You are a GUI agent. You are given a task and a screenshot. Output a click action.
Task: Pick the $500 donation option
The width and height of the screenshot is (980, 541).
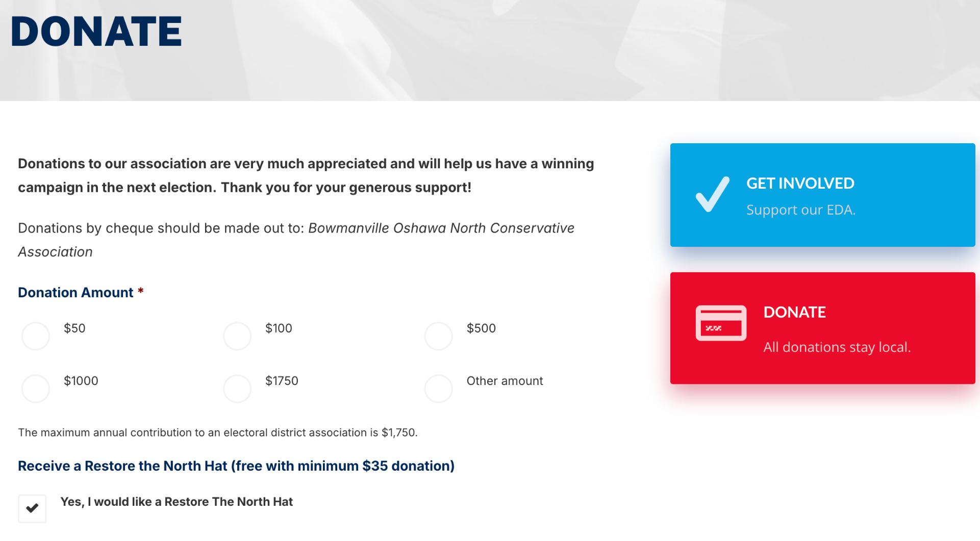439,336
